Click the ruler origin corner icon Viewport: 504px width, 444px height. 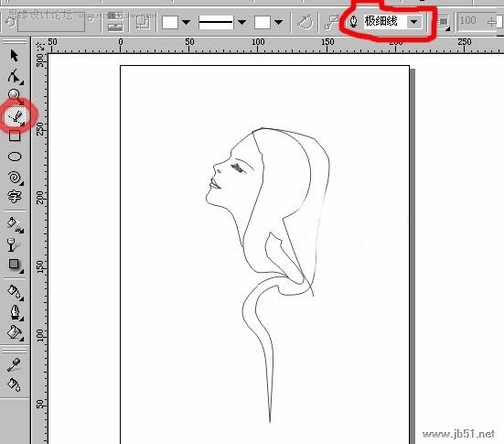(40, 46)
